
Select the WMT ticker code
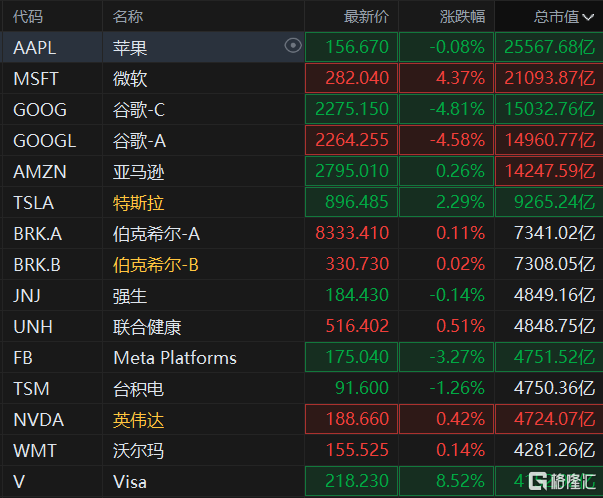[x=35, y=451]
